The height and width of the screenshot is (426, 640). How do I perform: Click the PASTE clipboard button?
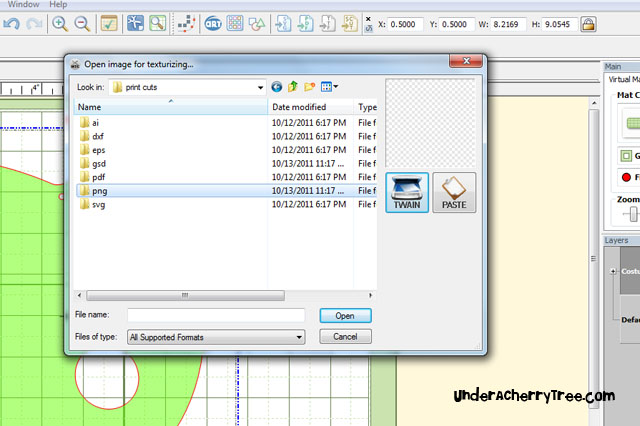tap(454, 193)
